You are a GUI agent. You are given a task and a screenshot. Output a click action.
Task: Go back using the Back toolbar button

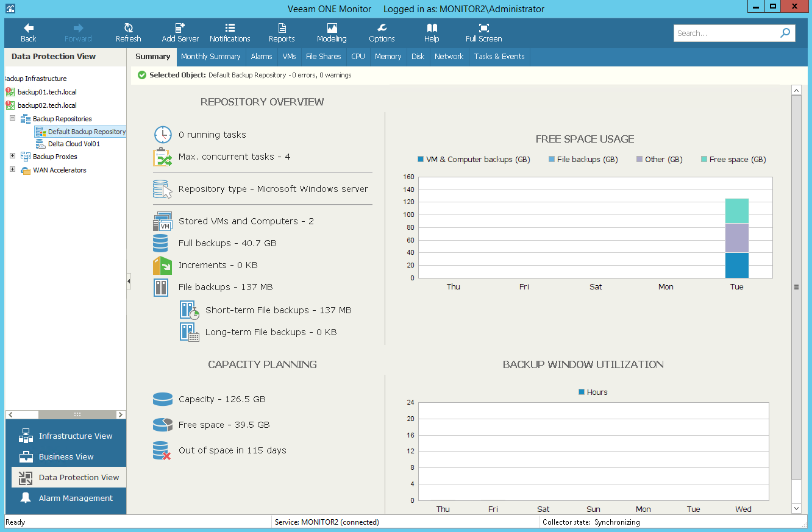tap(28, 33)
